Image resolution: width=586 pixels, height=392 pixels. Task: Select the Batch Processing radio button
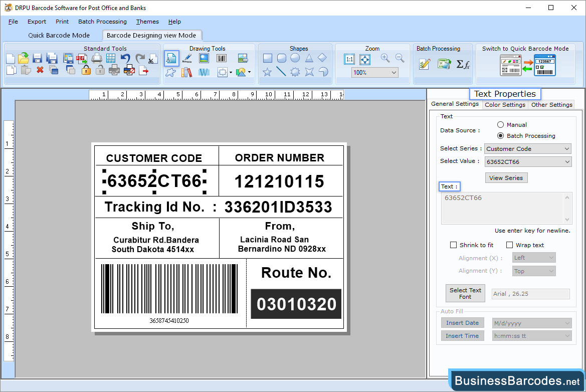500,136
